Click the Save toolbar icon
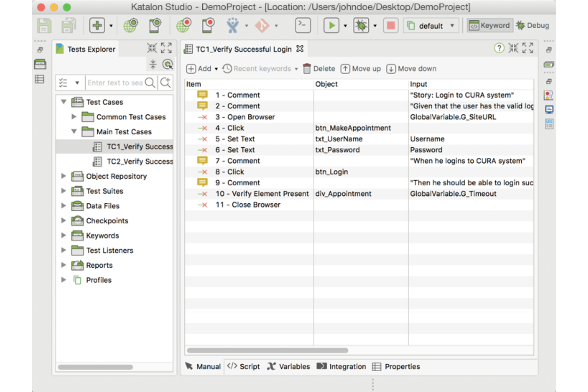The width and height of the screenshot is (588, 392). click(44, 26)
